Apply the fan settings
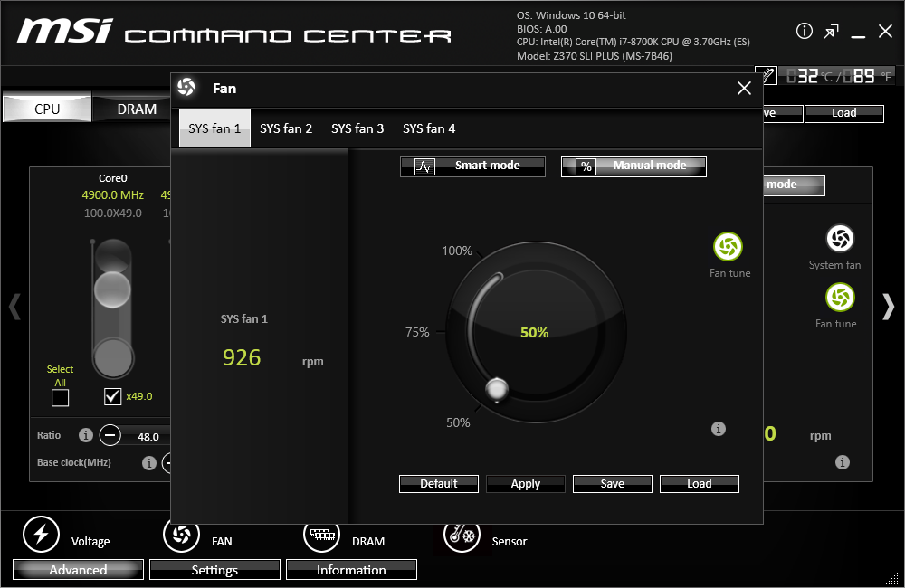The height and width of the screenshot is (588, 905). pyautogui.click(x=525, y=484)
